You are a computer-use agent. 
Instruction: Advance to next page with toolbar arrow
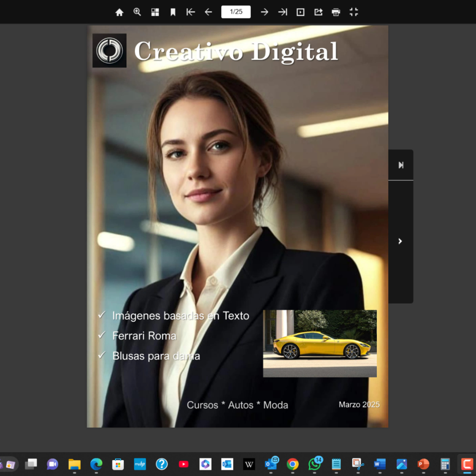coord(264,12)
